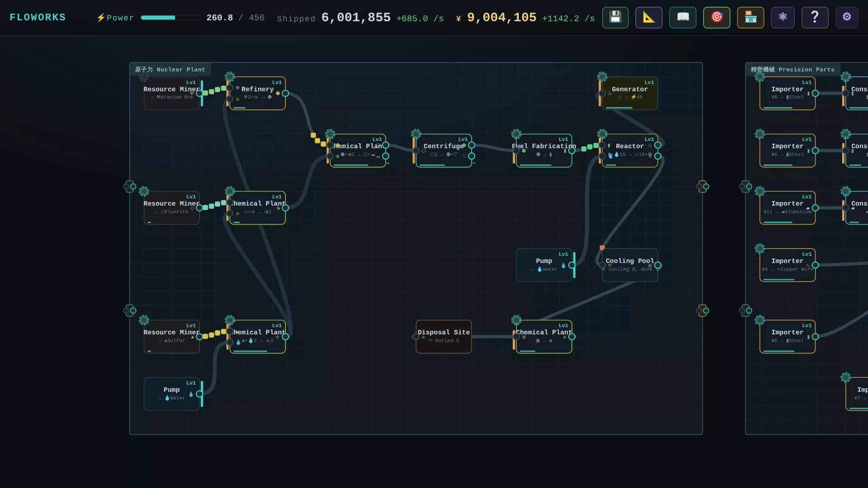The height and width of the screenshot is (488, 868).
Task: Select the Reactor node
Action: click(x=630, y=150)
